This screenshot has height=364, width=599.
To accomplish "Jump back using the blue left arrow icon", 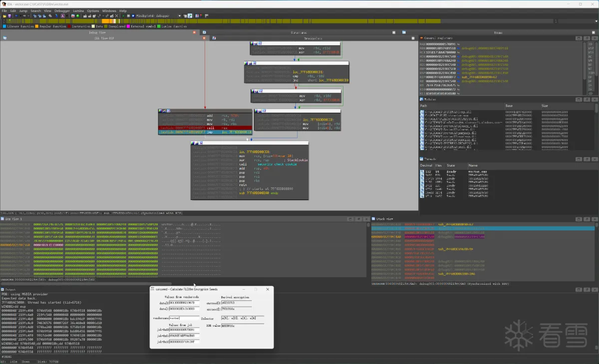I will click(x=16, y=15).
